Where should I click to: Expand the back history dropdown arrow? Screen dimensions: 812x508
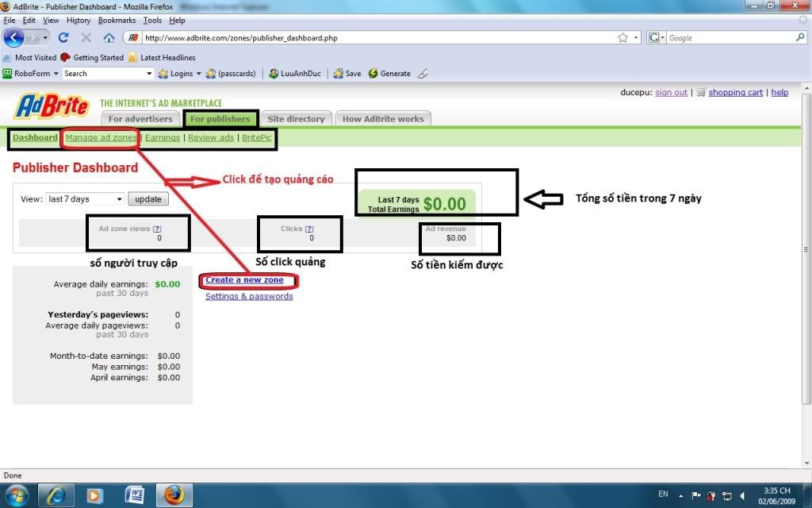45,38
